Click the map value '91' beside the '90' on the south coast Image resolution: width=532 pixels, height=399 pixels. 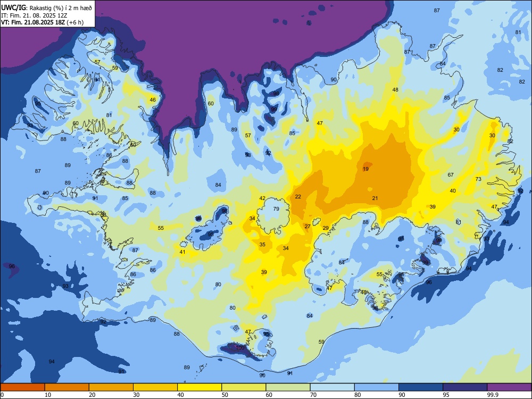coord(290,373)
